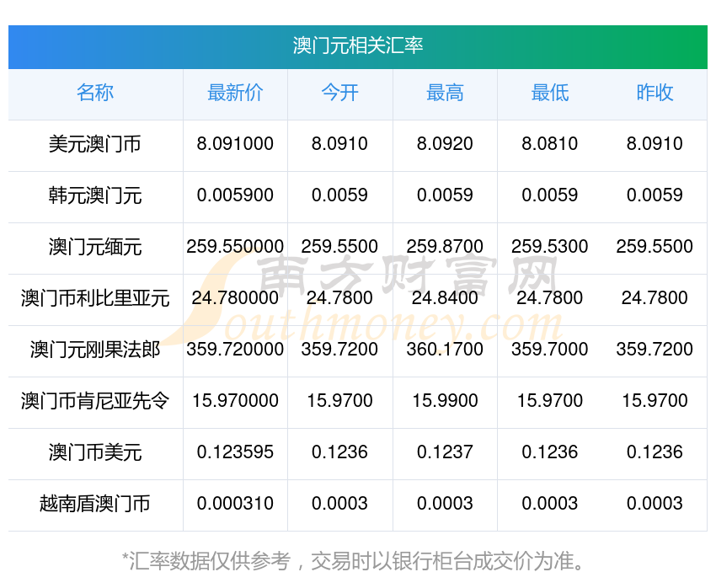716x588 pixels.
Task: Select the highest value 360.1700
Action: pyautogui.click(x=445, y=350)
